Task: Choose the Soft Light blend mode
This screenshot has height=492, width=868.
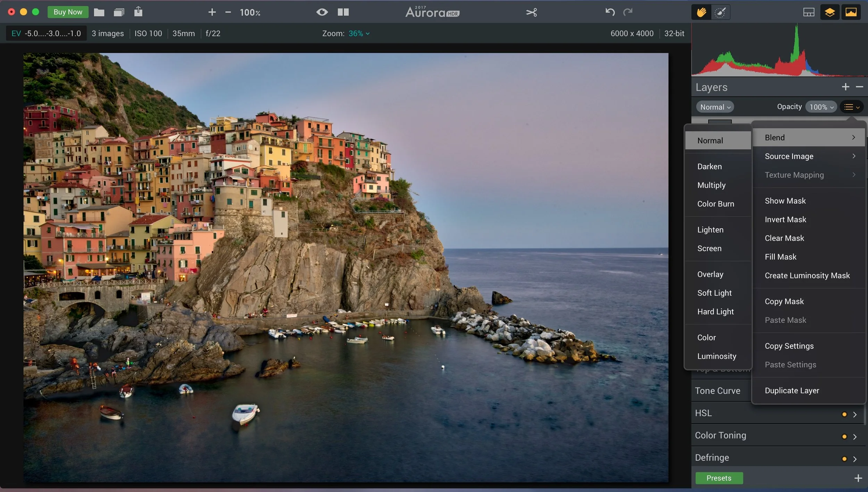Action: pyautogui.click(x=714, y=293)
